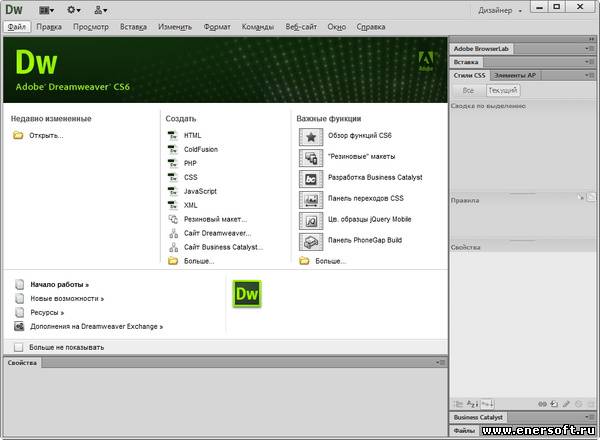Click the edit rule pencil icon
This screenshot has height=440, width=600.
566,404
